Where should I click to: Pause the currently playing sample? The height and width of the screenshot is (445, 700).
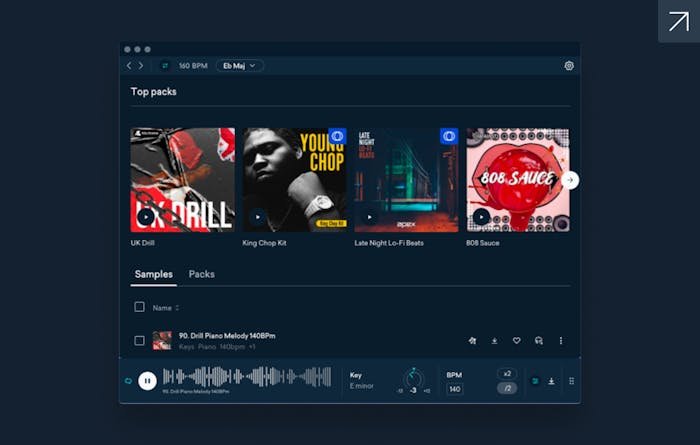[147, 380]
